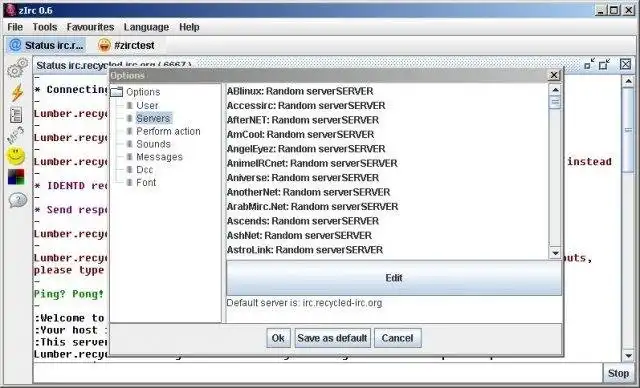Cancel the Options dialog

pyautogui.click(x=397, y=338)
